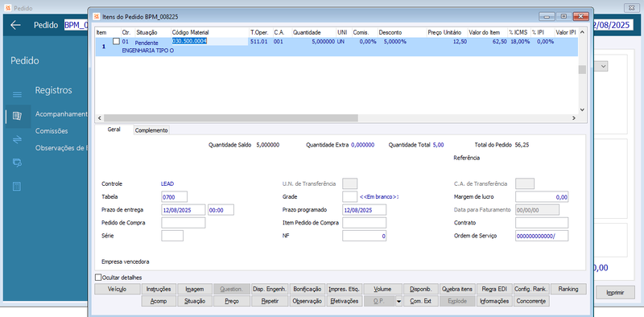
Task: Select the Geral tab
Action: click(114, 130)
